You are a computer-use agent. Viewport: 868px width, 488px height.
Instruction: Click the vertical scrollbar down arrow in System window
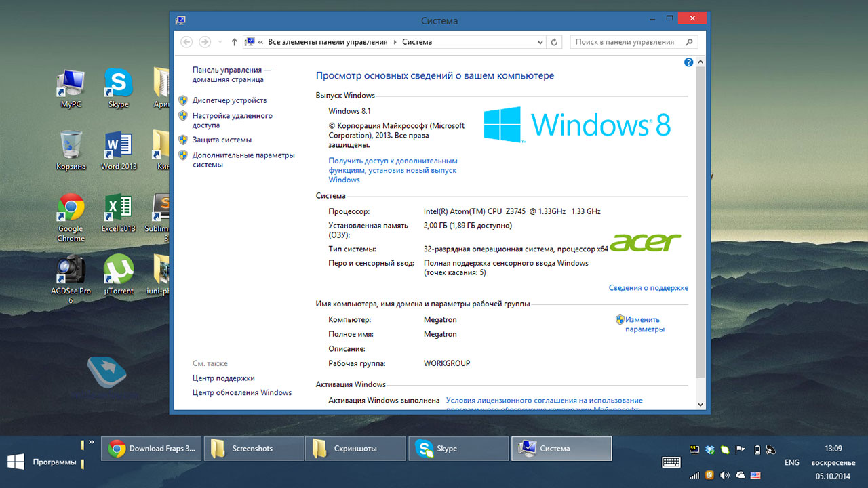point(701,404)
